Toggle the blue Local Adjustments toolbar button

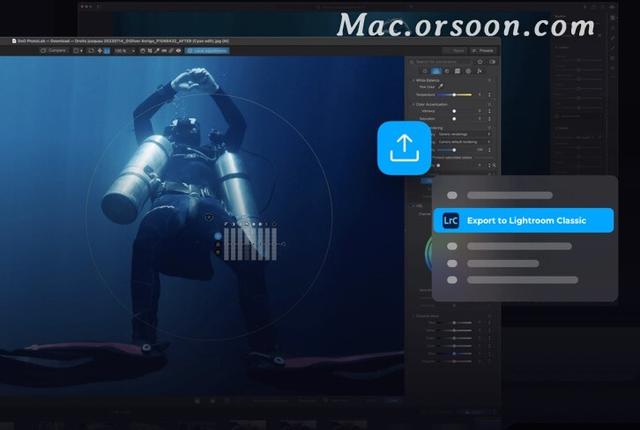207,51
